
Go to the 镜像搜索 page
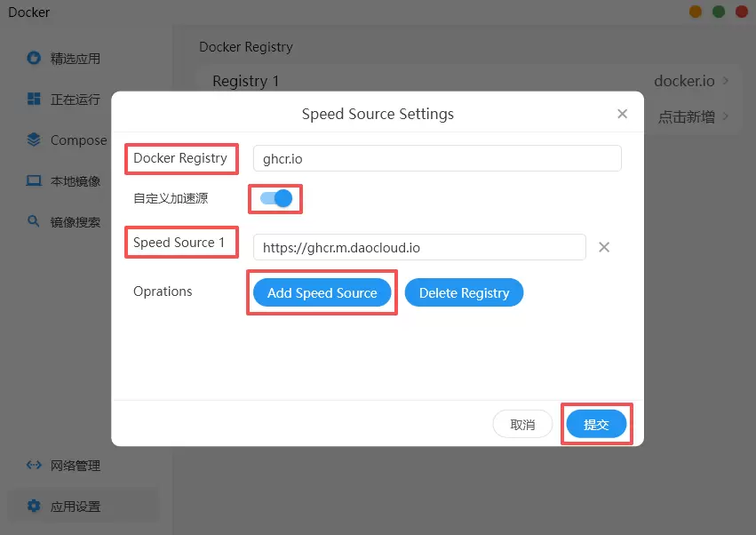pyautogui.click(x=76, y=222)
